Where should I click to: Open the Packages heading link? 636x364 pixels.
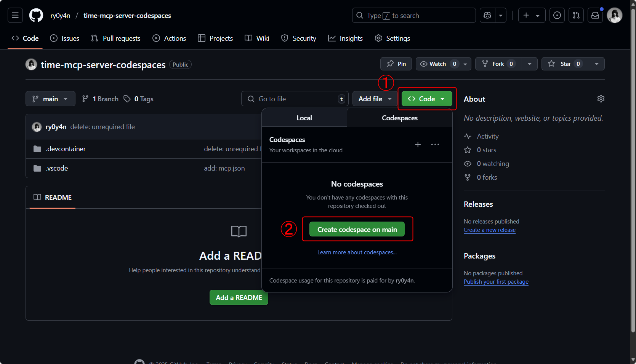[479, 256]
